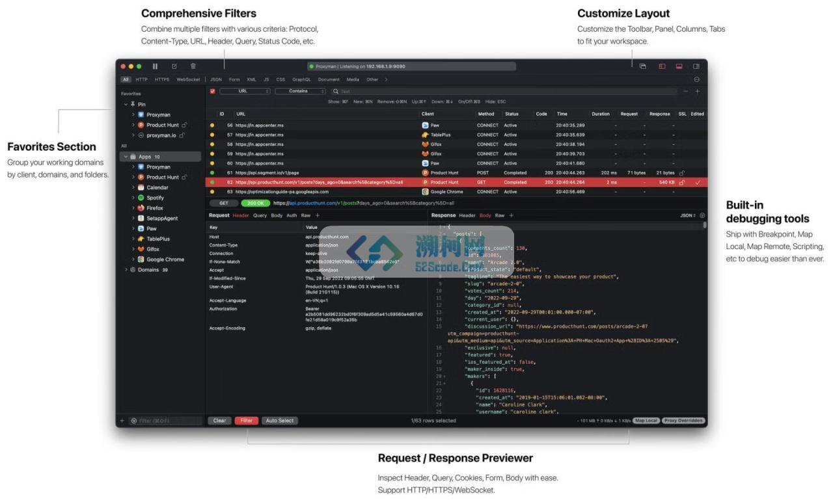This screenshot has width=833, height=504.
Task: Click the Map Local status button
Action: coord(646,421)
